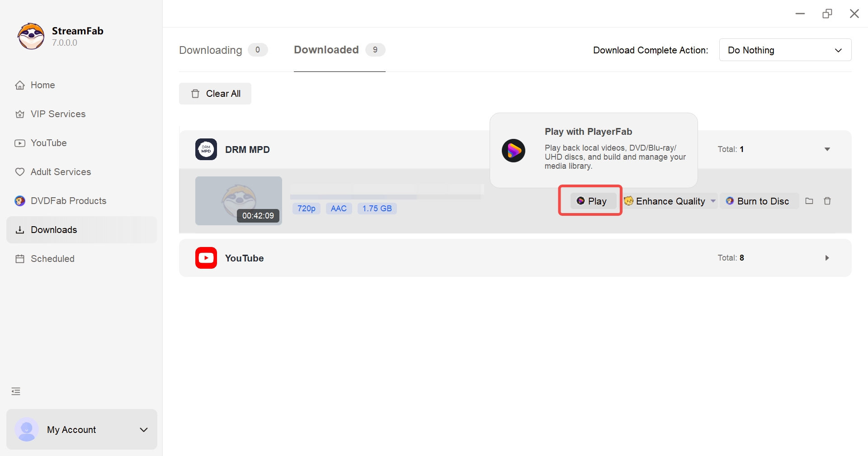Screen dimensions: 868x456
Task: Select DVDFab Products in the sidebar
Action: point(68,200)
